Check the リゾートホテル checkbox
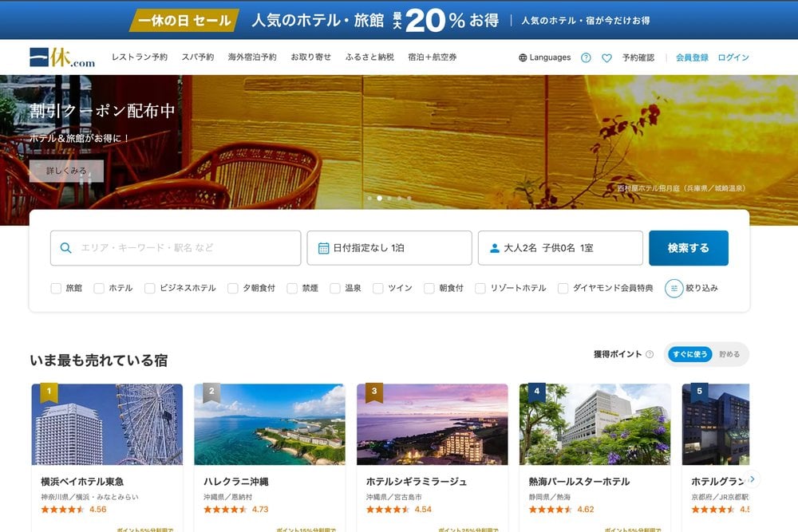 [x=480, y=289]
